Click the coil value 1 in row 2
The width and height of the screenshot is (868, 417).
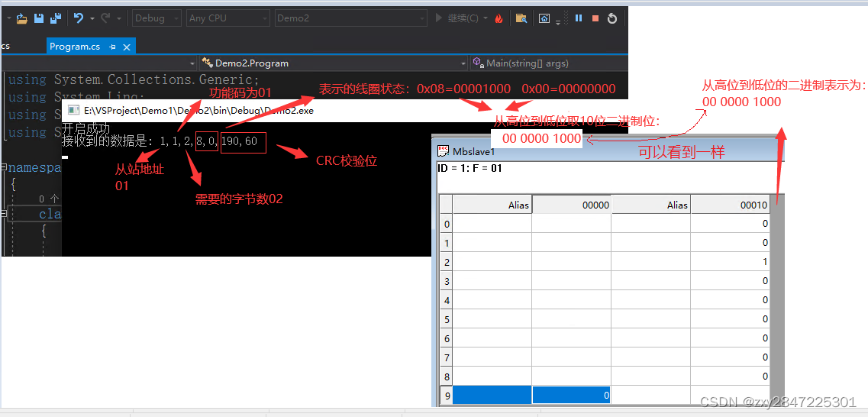pos(730,262)
